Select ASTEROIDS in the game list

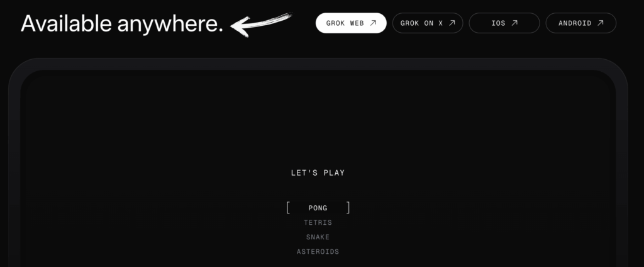(318, 251)
